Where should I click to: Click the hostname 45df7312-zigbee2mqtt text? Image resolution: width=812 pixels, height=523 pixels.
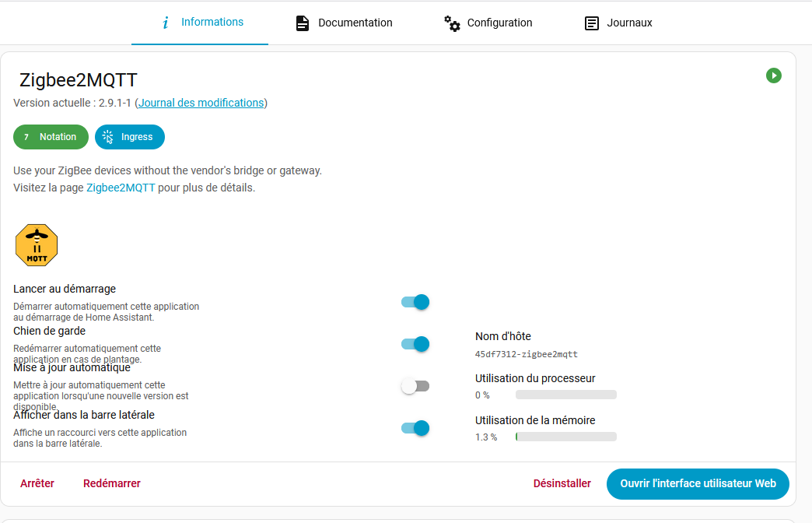tap(527, 354)
